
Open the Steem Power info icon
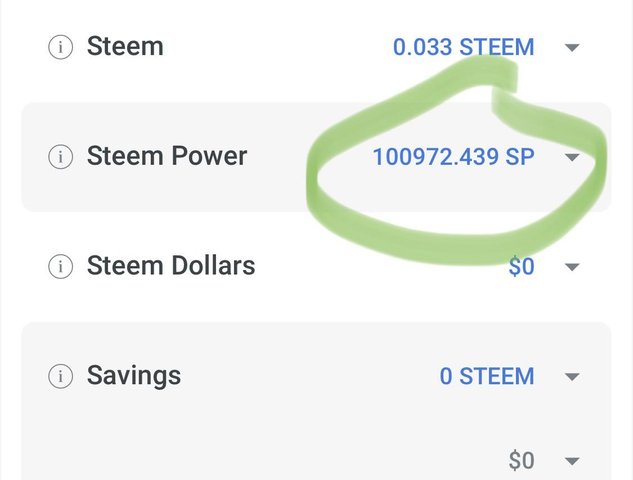point(60,157)
